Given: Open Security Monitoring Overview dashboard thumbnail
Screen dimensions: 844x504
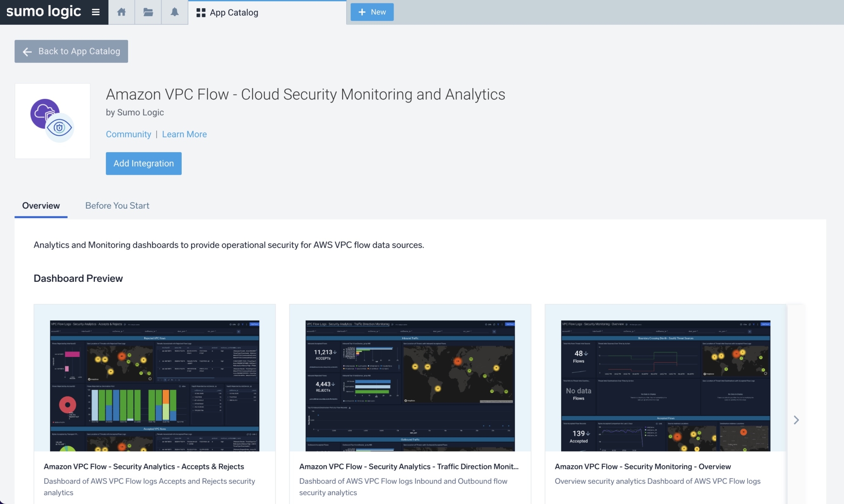Looking at the screenshot, I should point(665,385).
